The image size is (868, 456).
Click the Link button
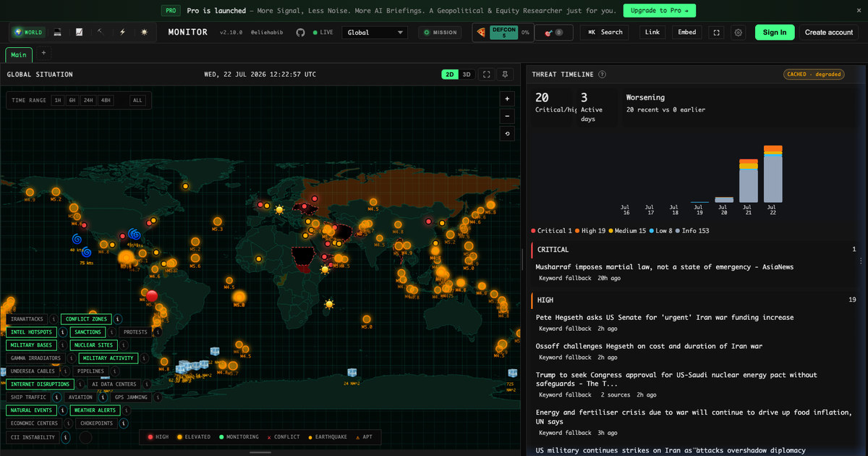point(652,33)
